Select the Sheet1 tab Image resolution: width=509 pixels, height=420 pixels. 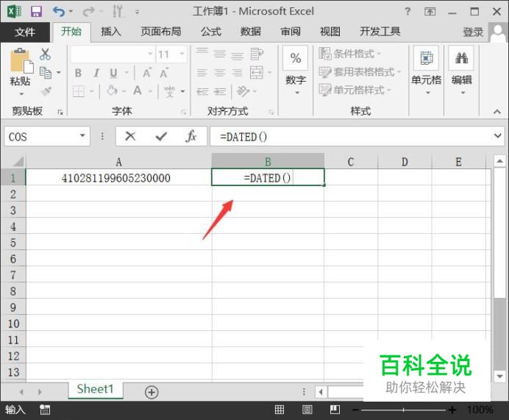[96, 389]
